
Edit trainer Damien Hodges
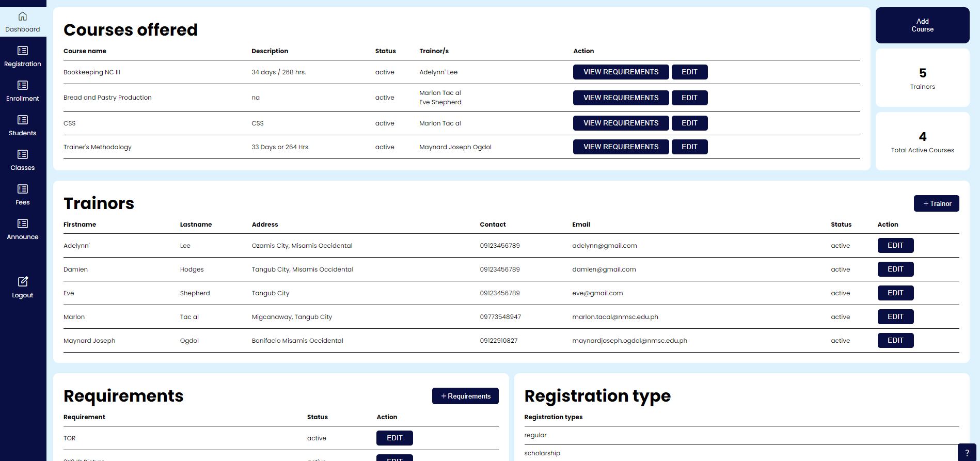click(x=895, y=269)
